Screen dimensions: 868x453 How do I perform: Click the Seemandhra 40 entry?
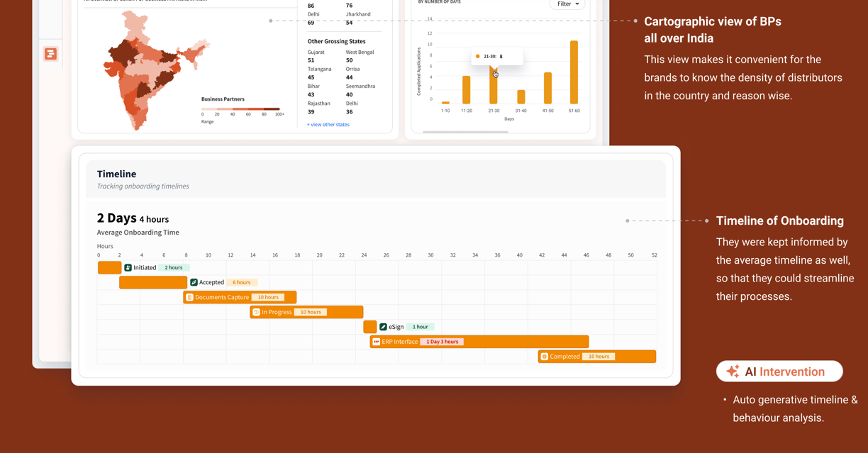coord(360,90)
